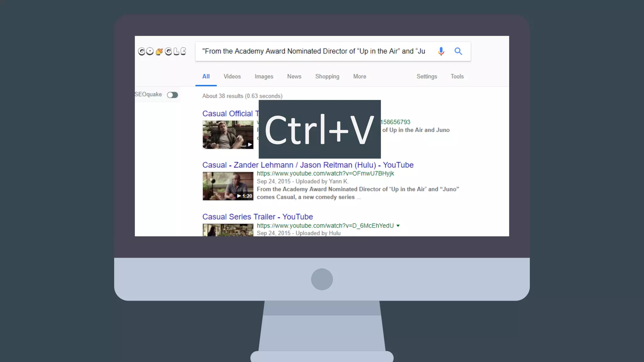Switch to the Videos tab
The width and height of the screenshot is (644, 362).
coord(232,76)
